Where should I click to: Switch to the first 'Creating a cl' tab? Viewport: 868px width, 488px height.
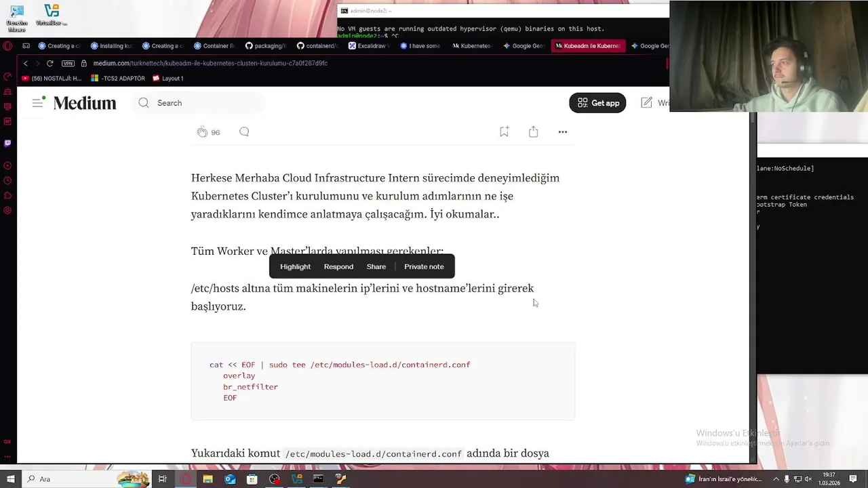point(60,46)
